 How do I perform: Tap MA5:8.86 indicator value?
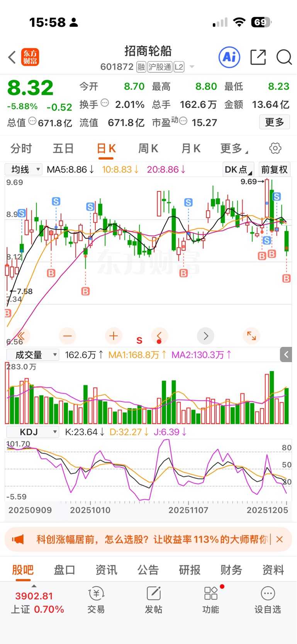point(70,169)
